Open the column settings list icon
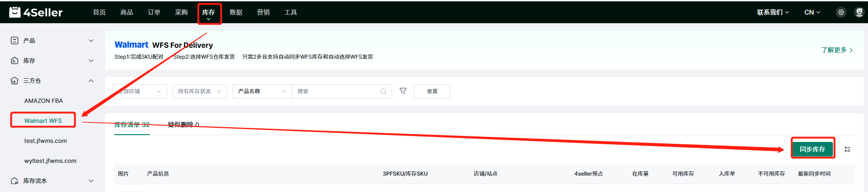 848,149
